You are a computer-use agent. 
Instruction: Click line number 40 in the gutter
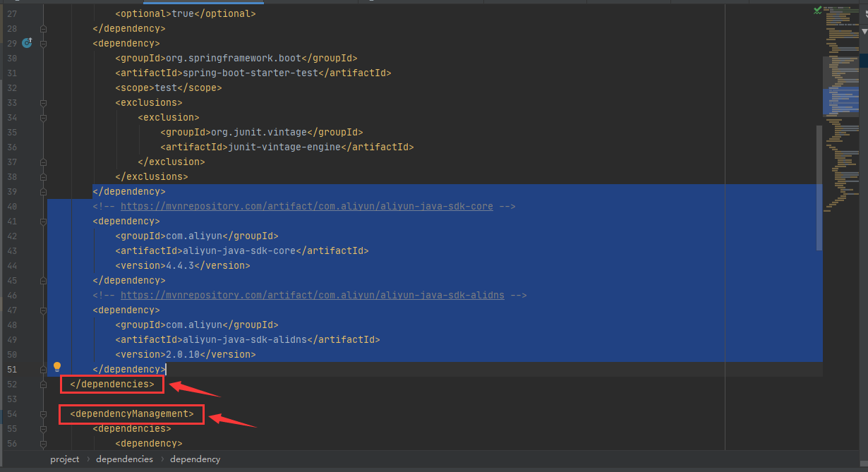12,206
